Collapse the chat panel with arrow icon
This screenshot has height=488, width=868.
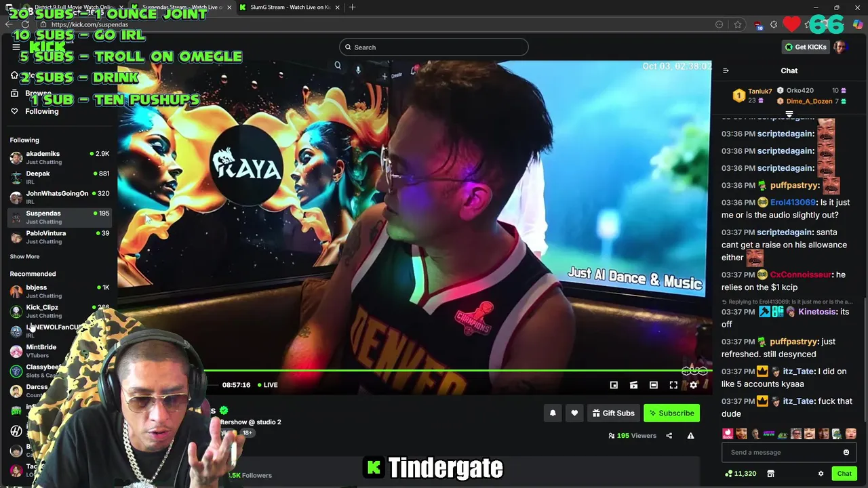[726, 70]
